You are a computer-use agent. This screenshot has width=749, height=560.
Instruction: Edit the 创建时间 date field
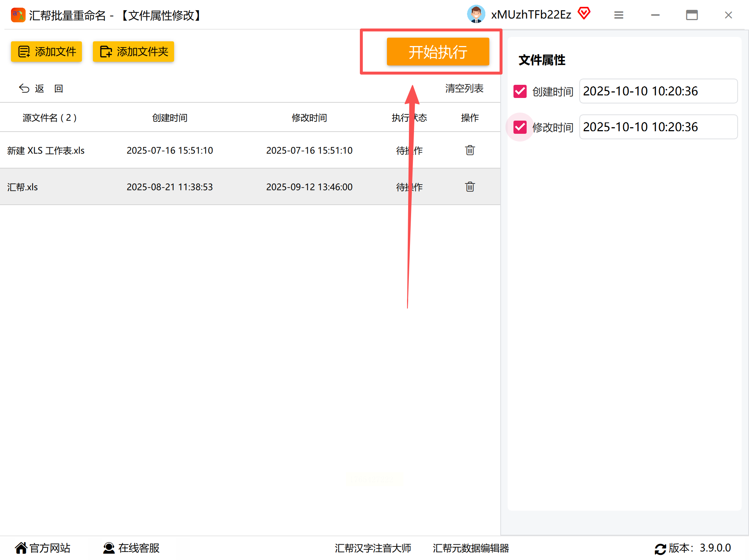pyautogui.click(x=658, y=91)
